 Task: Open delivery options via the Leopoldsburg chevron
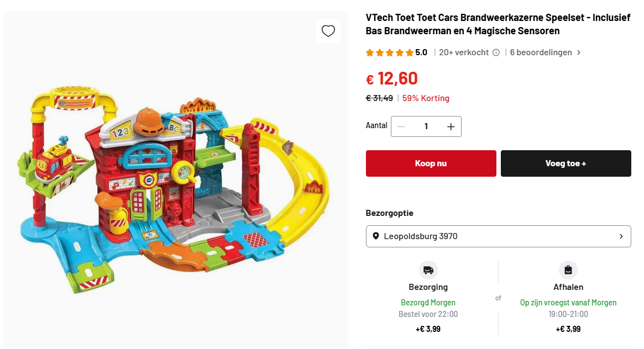(x=621, y=236)
